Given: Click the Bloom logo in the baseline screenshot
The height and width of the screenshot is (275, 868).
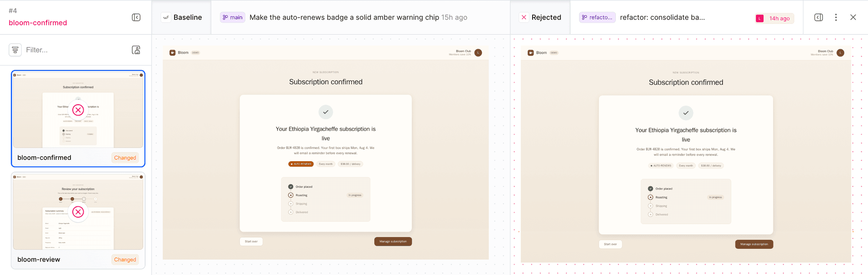Looking at the screenshot, I should click(x=172, y=52).
